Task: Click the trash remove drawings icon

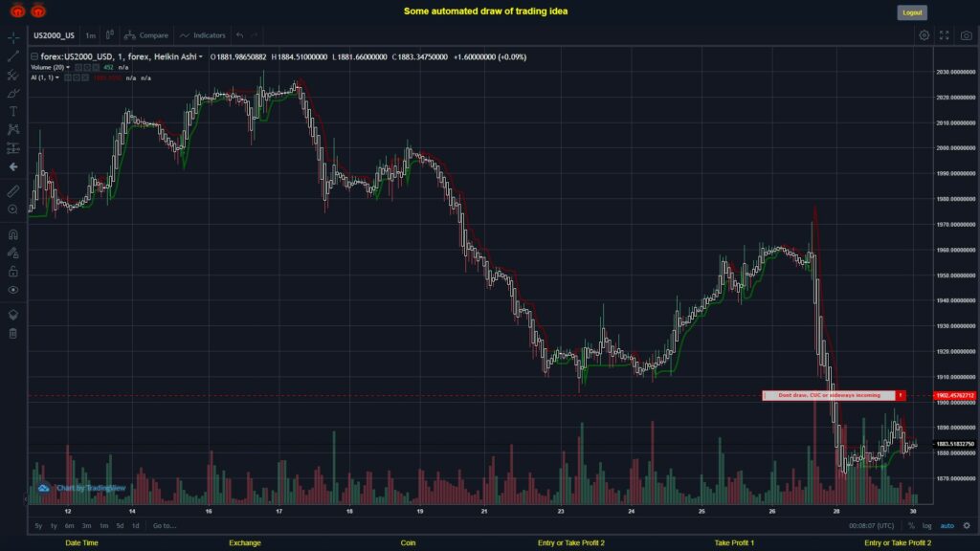Action: pyautogui.click(x=13, y=334)
